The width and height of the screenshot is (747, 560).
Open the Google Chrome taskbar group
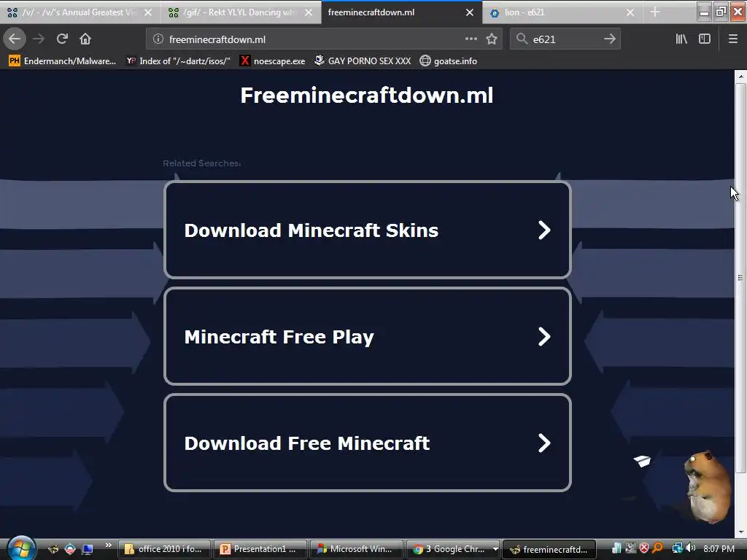[452, 549]
